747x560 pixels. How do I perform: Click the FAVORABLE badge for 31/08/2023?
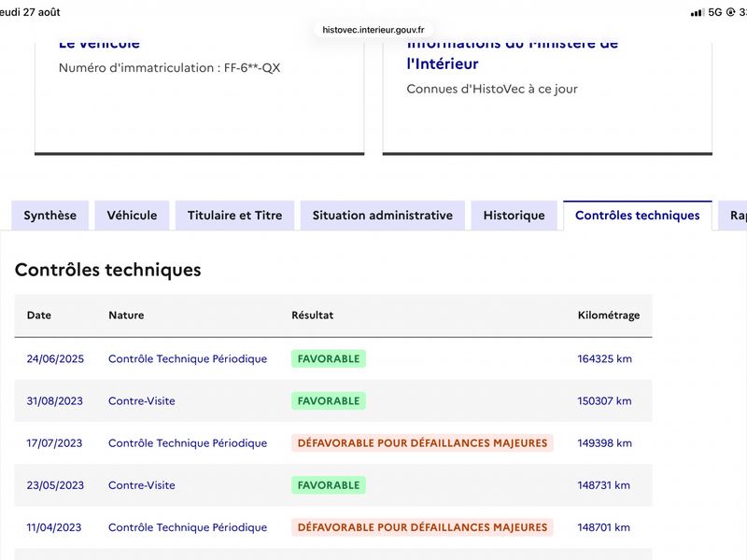[x=329, y=401]
